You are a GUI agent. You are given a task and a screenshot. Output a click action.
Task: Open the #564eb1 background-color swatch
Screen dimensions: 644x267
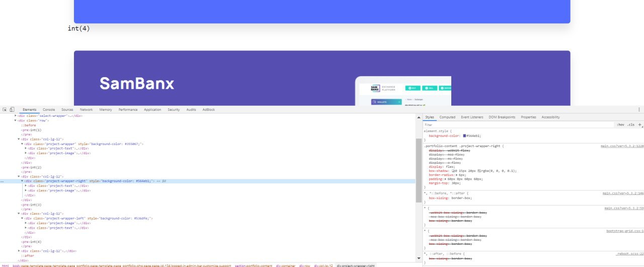(x=465, y=136)
